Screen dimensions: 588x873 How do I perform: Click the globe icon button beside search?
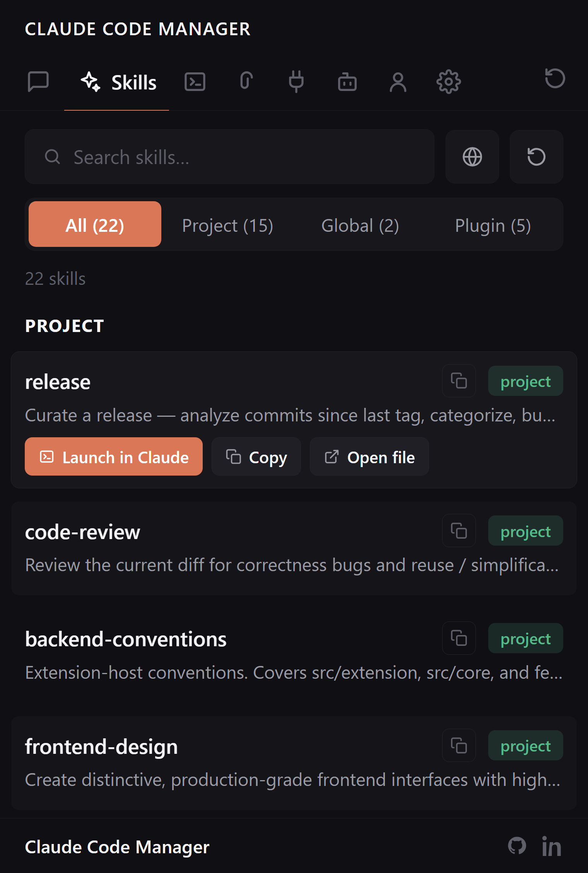[x=472, y=157]
